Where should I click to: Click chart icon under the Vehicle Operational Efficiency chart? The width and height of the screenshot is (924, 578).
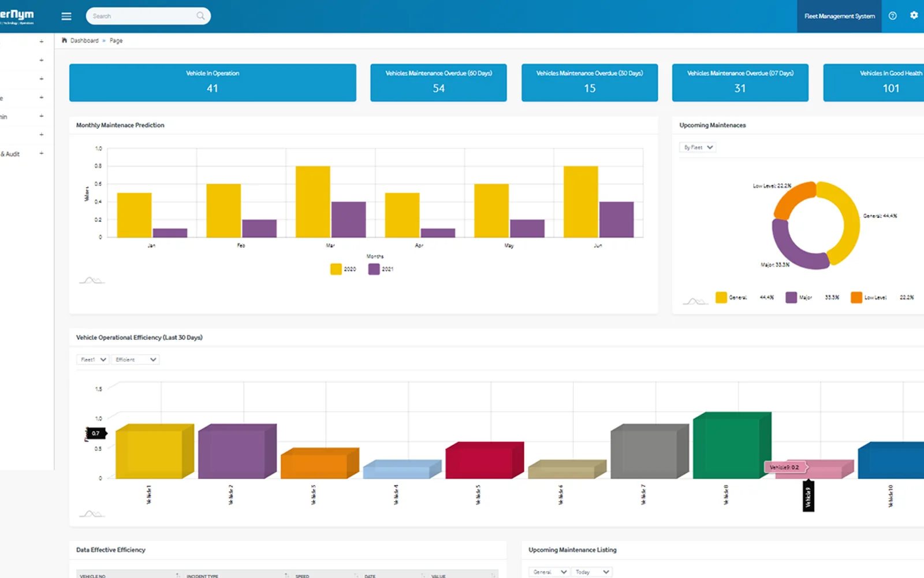pos(91,513)
